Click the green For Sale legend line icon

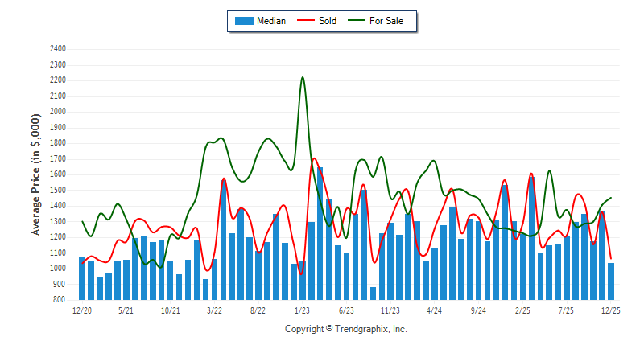coord(357,21)
